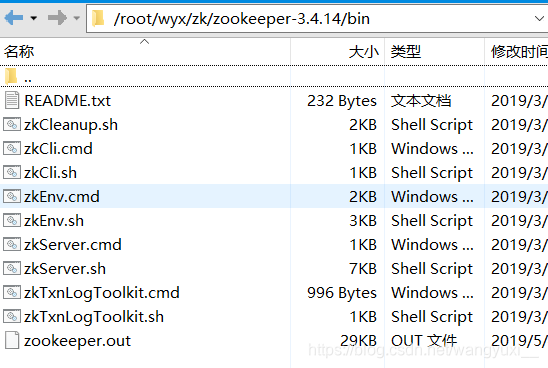The width and height of the screenshot is (548, 368).
Task: Sort by the 修改时间 column header
Action: point(519,52)
